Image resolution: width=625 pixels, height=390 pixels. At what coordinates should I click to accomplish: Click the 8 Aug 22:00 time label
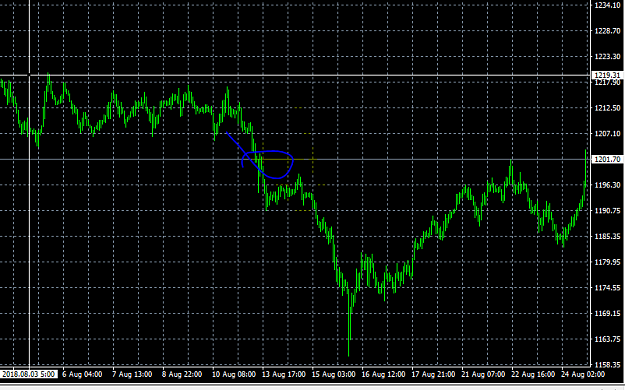point(182,374)
